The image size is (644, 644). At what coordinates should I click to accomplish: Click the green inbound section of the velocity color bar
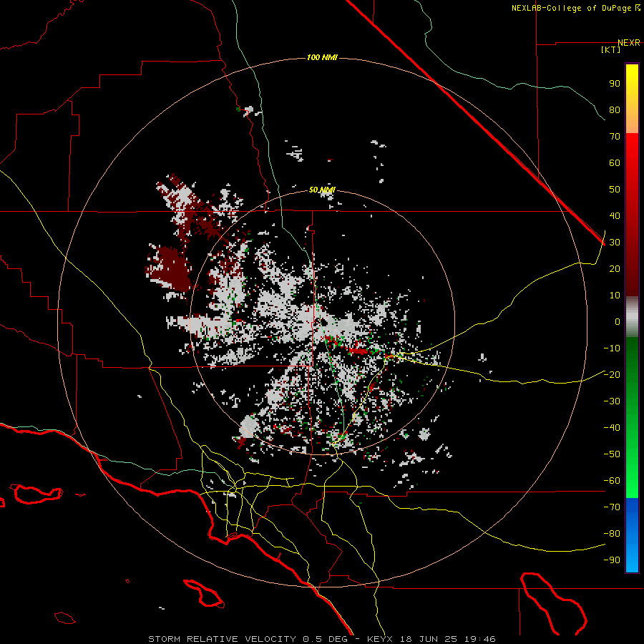632,417
